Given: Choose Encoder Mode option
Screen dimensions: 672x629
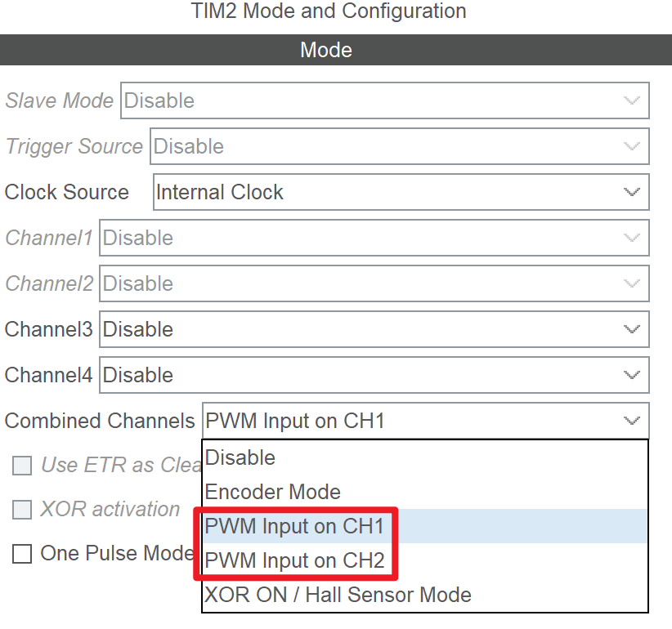Looking at the screenshot, I should coord(272,492).
